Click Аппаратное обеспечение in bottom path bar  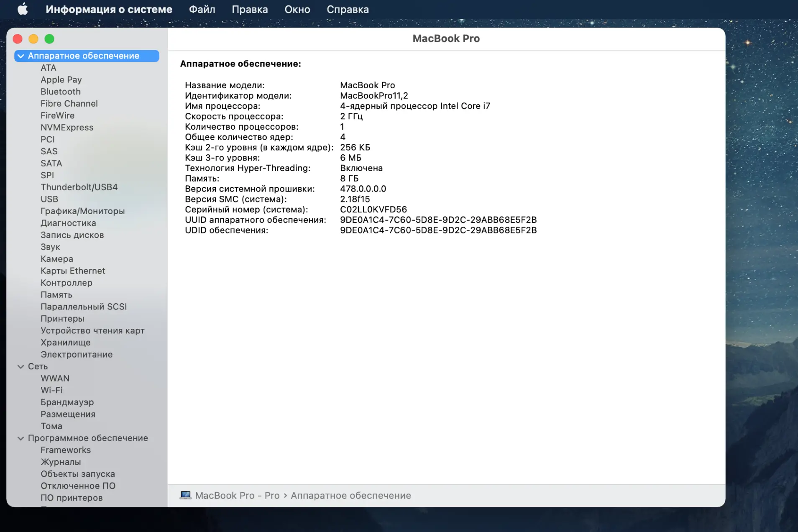point(350,495)
